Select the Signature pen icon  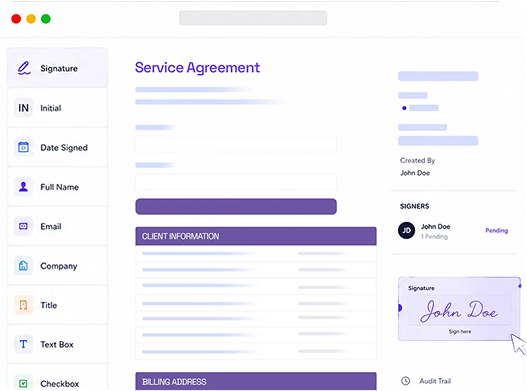point(24,68)
